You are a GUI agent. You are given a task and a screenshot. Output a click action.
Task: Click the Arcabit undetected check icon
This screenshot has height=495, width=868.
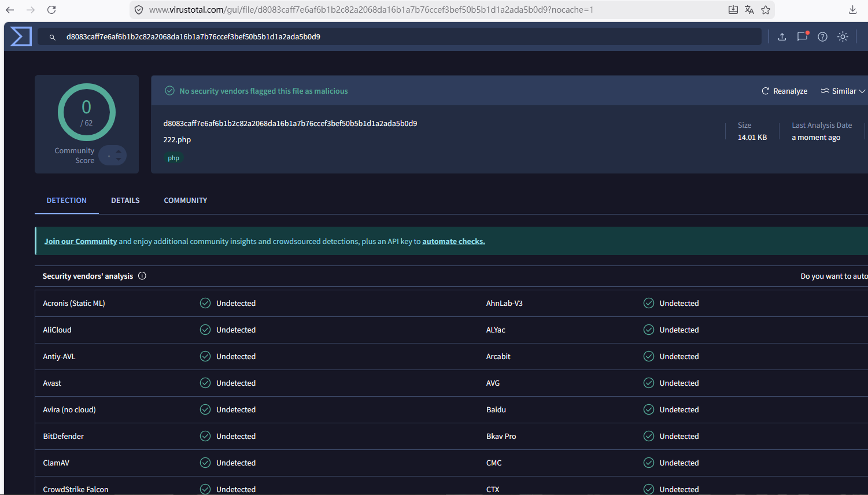pyautogui.click(x=649, y=356)
